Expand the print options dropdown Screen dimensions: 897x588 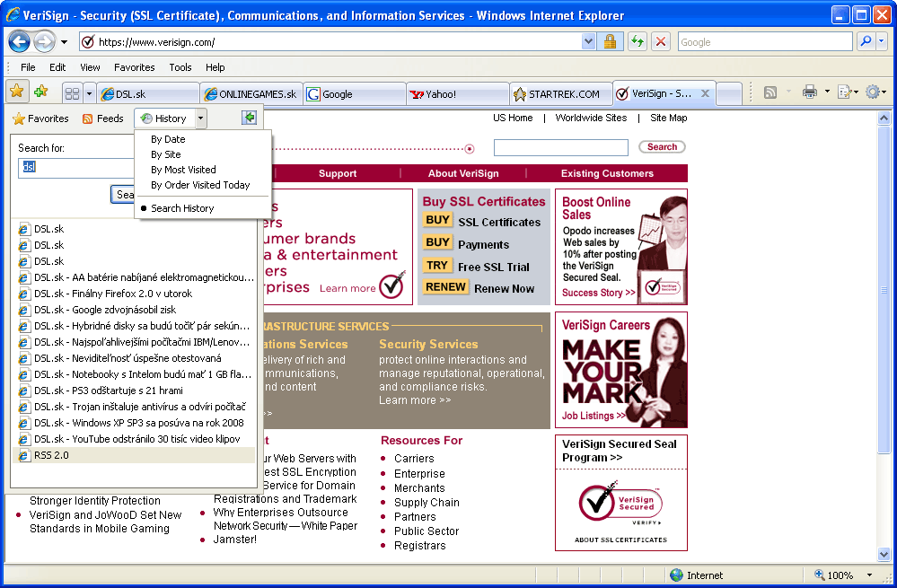(x=827, y=92)
